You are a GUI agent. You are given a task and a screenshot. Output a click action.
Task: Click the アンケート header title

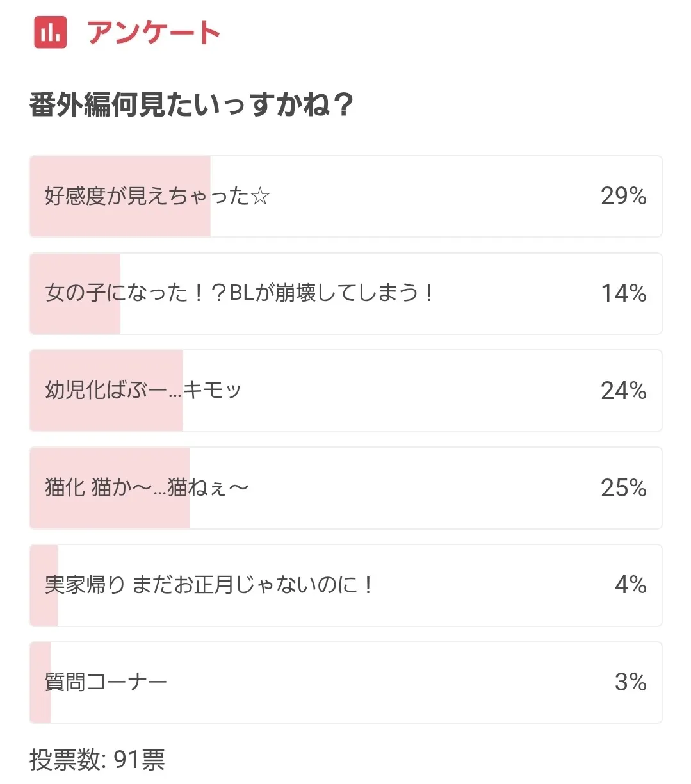tap(154, 32)
